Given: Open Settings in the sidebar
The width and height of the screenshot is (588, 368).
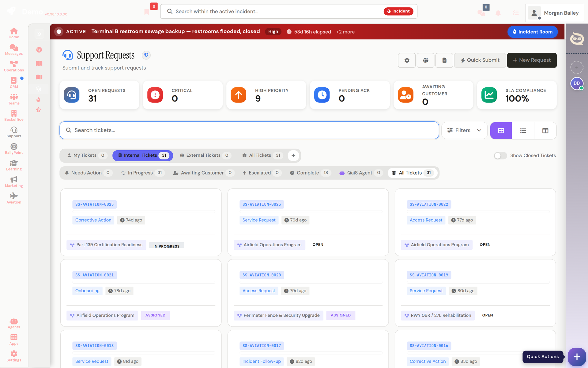Looking at the screenshot, I should click(x=14, y=357).
